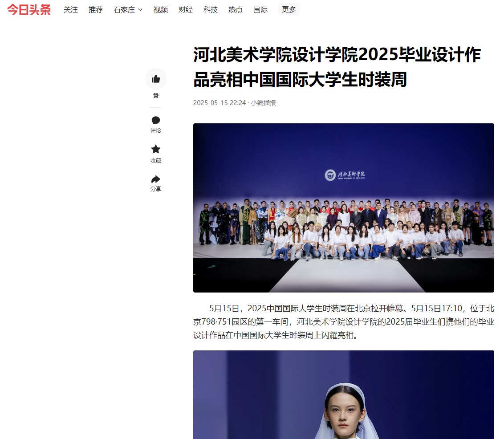The width and height of the screenshot is (504, 439).
Task: Click the article headline text
Action: coord(337,67)
